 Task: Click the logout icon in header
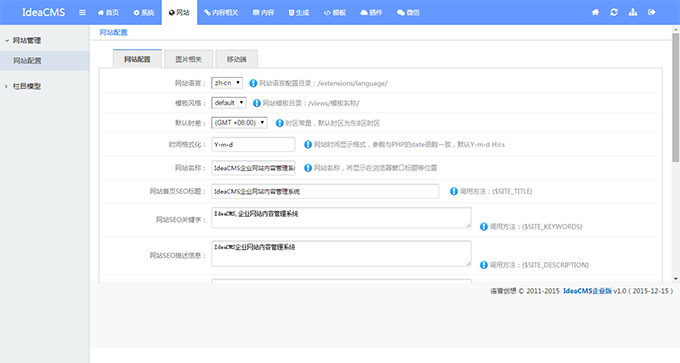(651, 12)
